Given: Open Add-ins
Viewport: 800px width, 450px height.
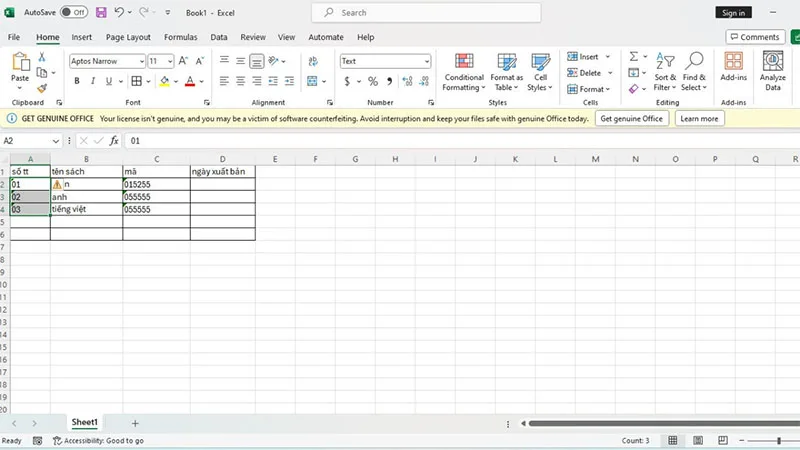Looking at the screenshot, I should [733, 67].
